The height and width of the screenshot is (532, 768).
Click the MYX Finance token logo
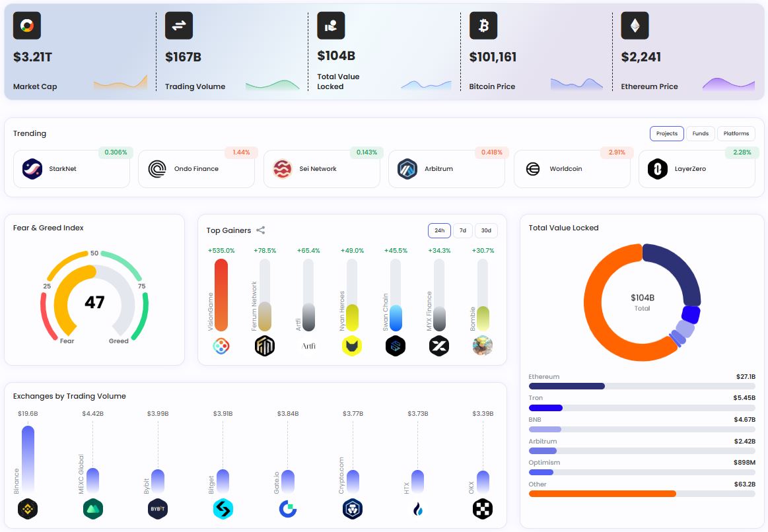(x=439, y=346)
